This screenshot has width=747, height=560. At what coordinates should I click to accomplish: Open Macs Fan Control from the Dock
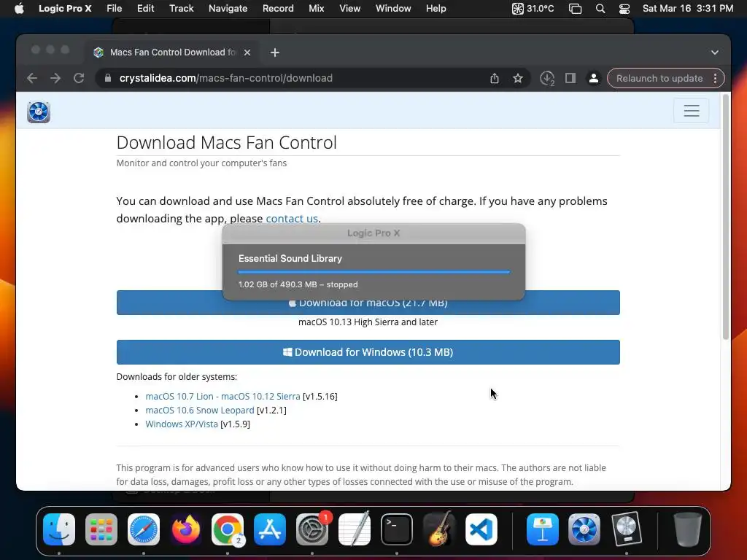584,529
